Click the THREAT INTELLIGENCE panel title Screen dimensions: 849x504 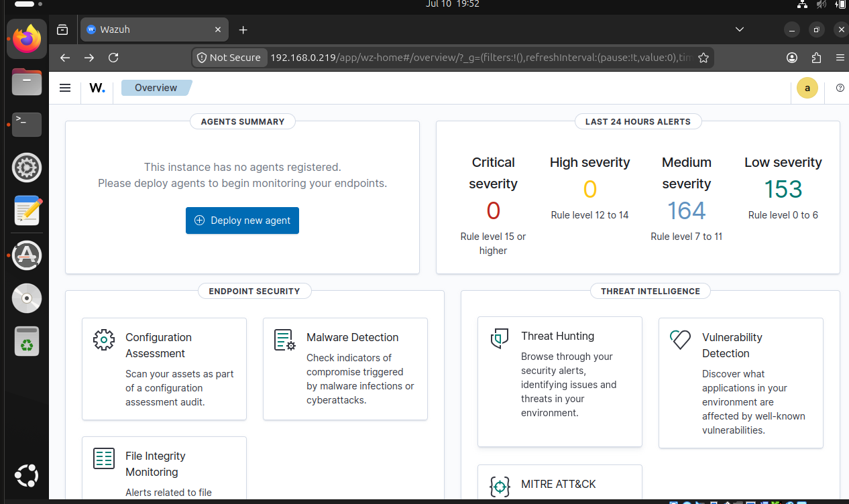point(650,291)
